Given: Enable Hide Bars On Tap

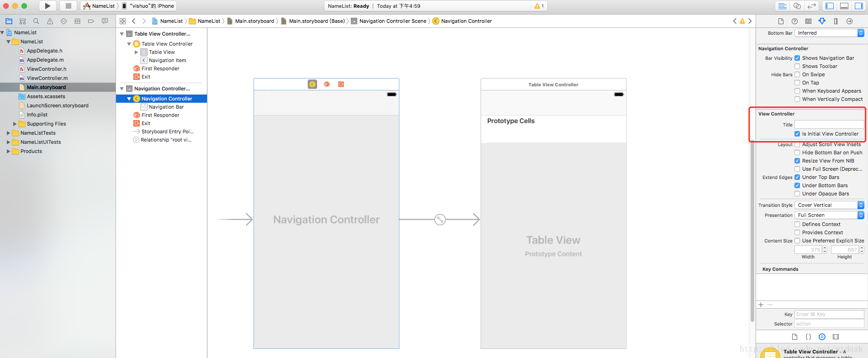Looking at the screenshot, I should point(797,83).
